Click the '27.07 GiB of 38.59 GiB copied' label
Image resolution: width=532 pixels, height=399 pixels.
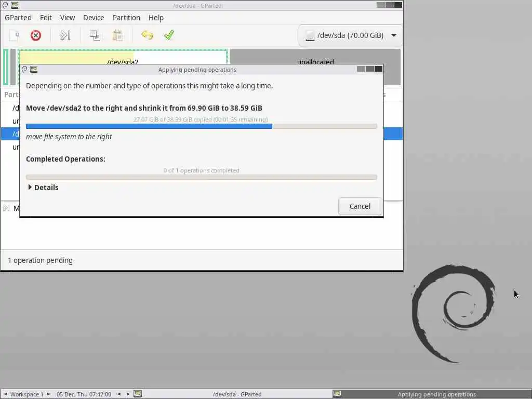pyautogui.click(x=201, y=119)
